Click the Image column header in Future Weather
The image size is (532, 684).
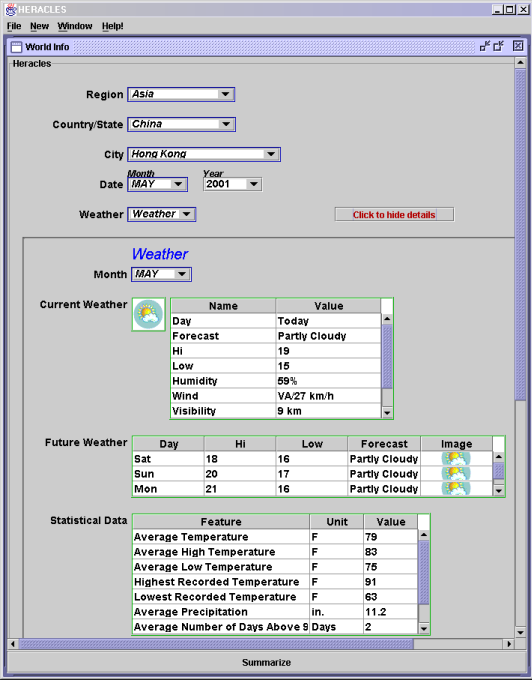coord(457,444)
